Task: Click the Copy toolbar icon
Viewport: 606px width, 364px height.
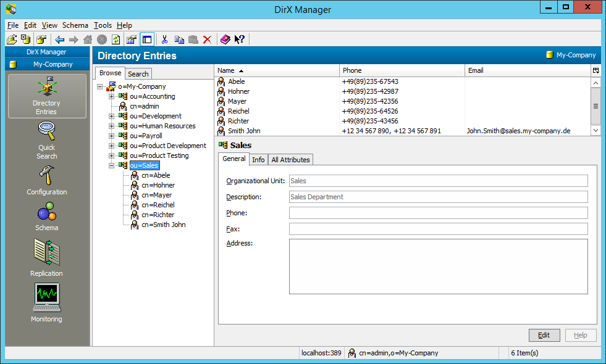Action: [x=179, y=39]
